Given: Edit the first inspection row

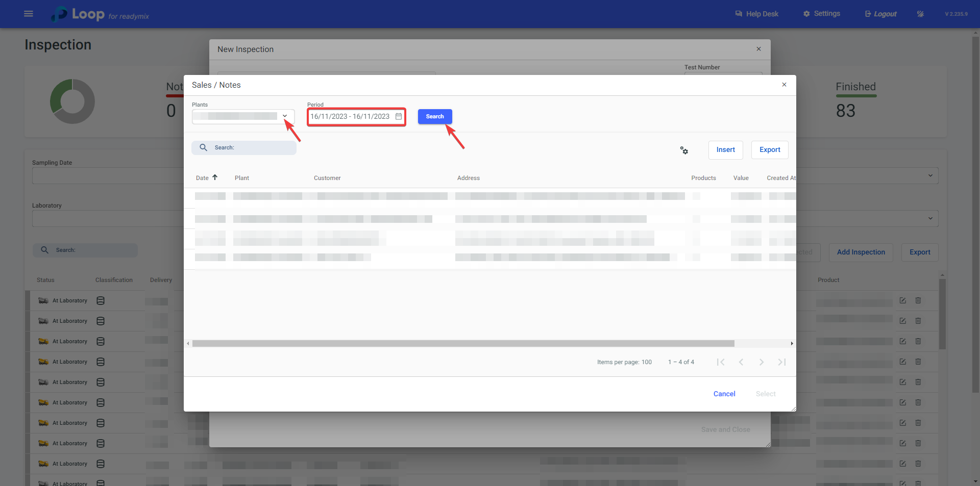Looking at the screenshot, I should [902, 300].
